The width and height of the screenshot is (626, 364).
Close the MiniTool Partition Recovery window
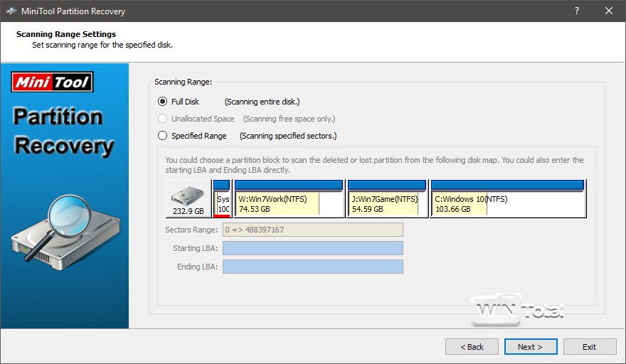coord(609,11)
